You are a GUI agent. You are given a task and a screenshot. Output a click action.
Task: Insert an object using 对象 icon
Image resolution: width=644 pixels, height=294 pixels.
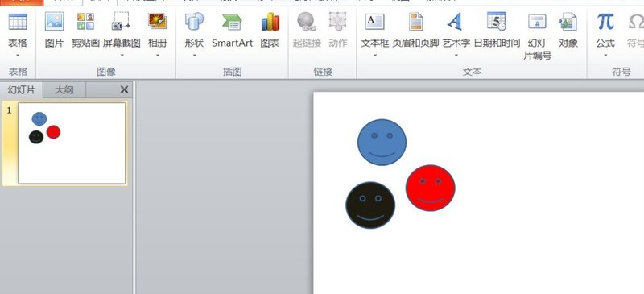click(x=568, y=30)
